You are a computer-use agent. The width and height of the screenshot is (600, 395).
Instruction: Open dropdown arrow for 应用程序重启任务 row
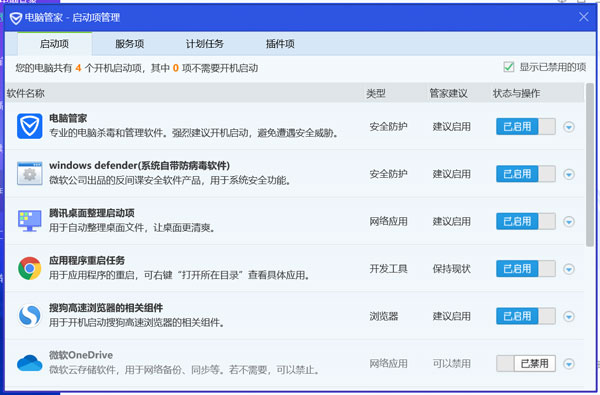click(x=569, y=269)
